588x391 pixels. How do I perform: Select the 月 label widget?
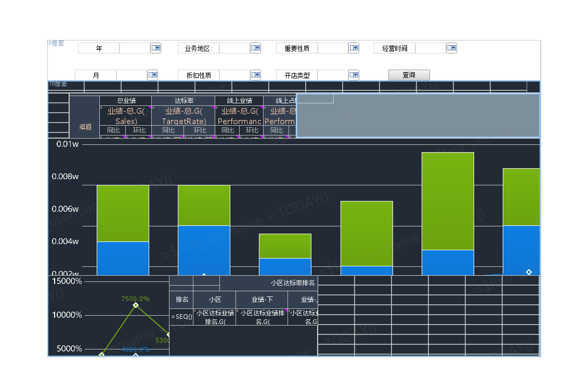96,75
